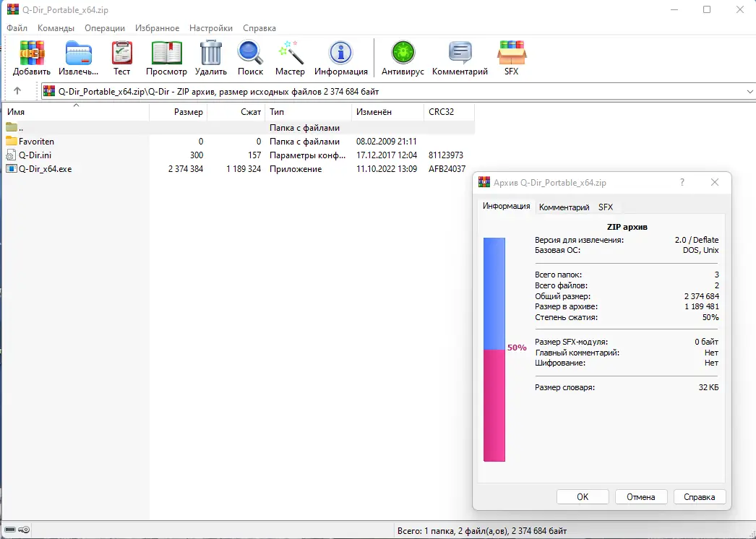Click the Извлечь (Extract) toolbar icon

click(79, 53)
